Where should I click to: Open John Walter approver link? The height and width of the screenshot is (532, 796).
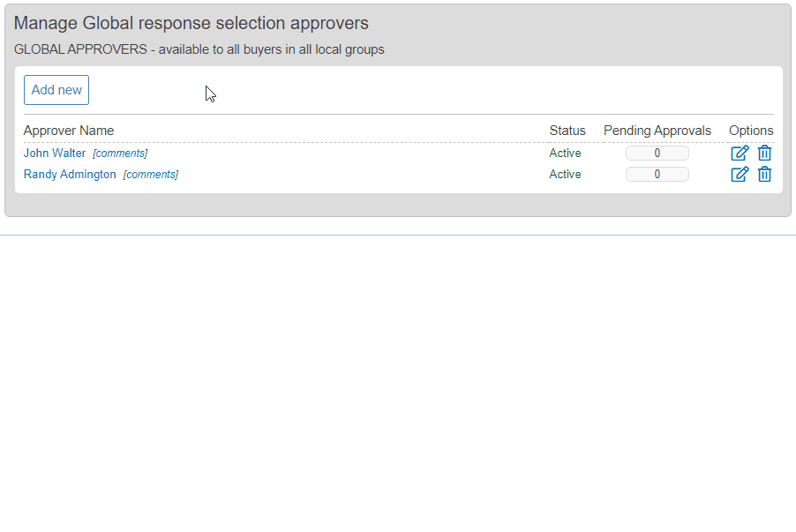click(x=55, y=153)
